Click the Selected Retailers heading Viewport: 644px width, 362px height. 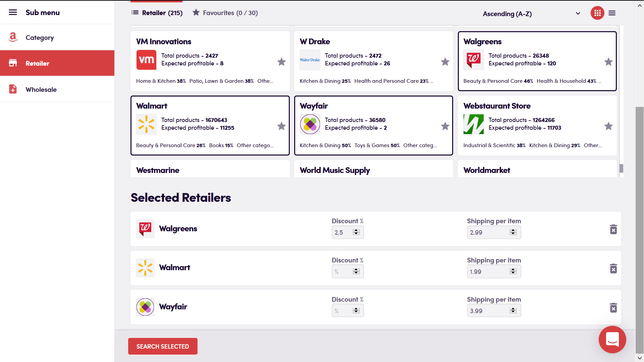click(x=181, y=198)
